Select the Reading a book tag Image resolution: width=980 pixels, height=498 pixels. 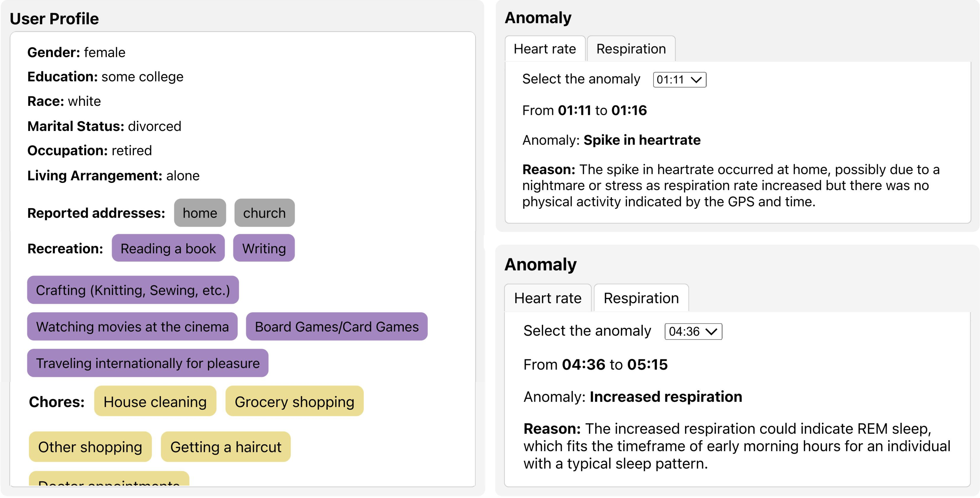168,248
